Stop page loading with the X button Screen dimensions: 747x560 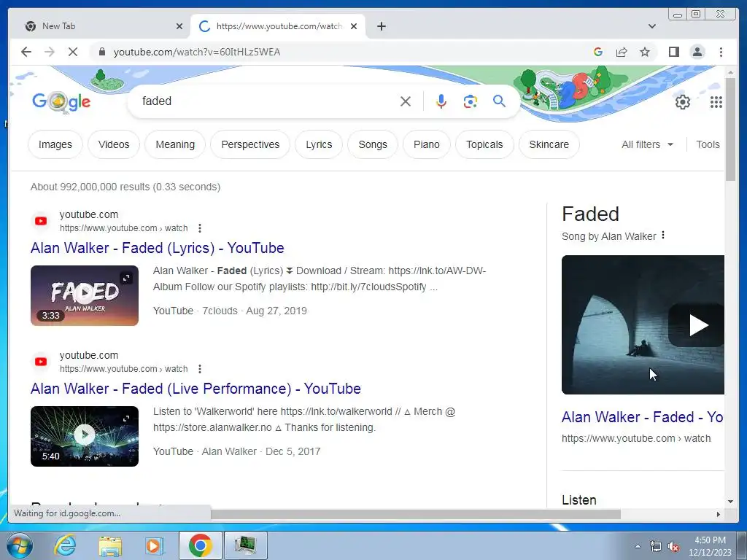coord(73,52)
